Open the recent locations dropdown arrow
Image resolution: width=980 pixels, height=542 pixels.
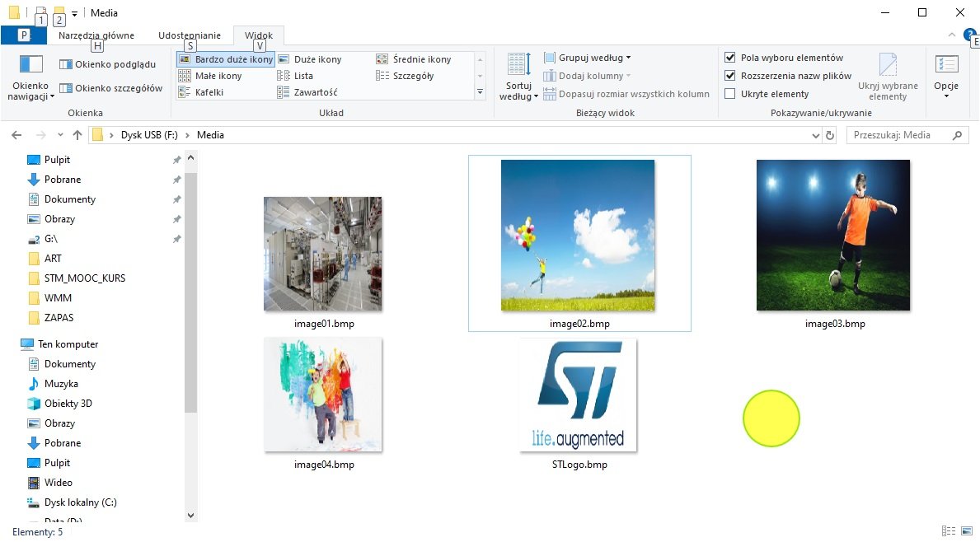[x=60, y=135]
